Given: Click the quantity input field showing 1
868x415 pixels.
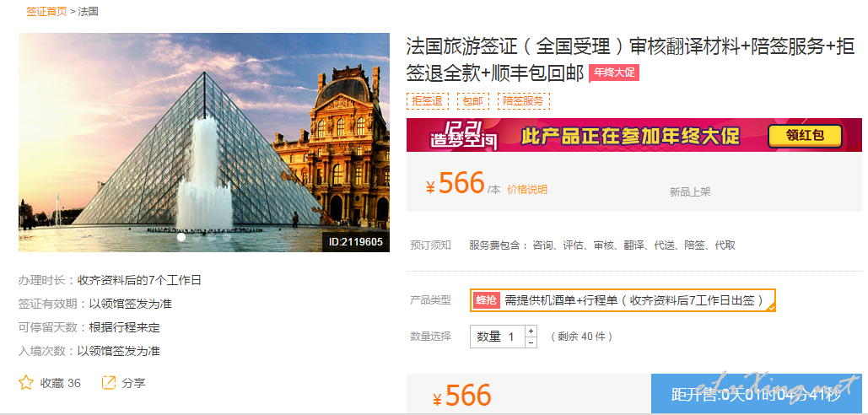Looking at the screenshot, I should coord(497,337).
